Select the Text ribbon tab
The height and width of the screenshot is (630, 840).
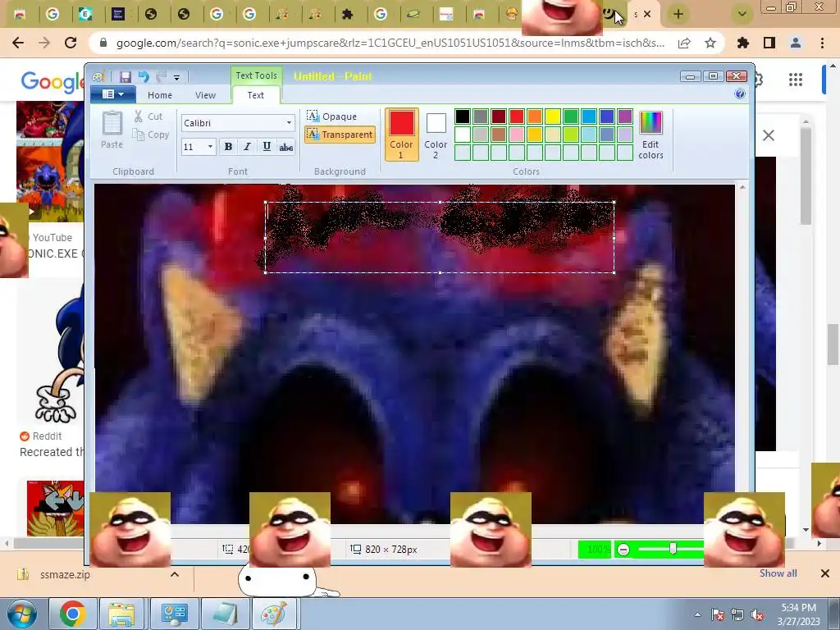(256, 95)
